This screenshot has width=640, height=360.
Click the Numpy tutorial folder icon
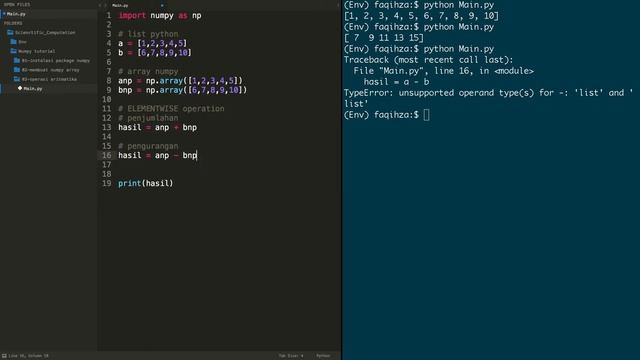(x=13, y=51)
